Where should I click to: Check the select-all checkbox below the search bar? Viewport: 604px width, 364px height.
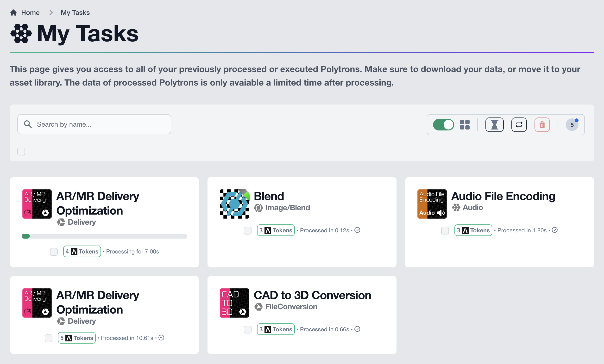pos(21,152)
